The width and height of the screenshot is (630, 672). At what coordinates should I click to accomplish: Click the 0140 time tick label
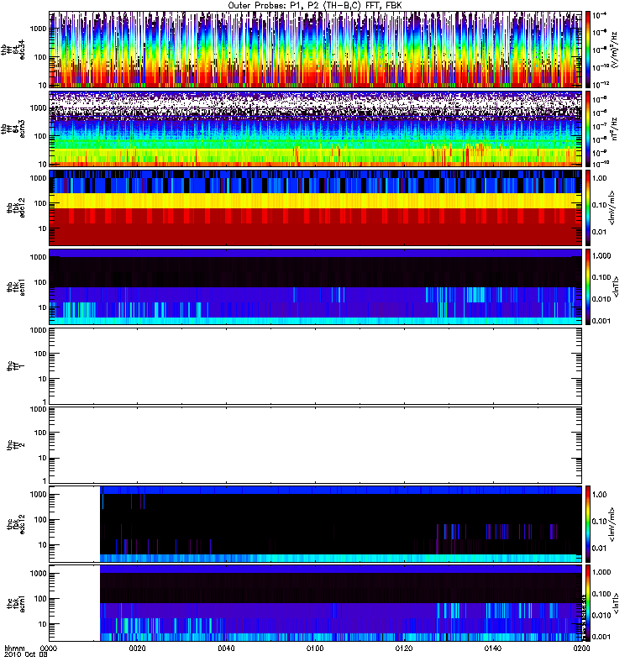click(493, 648)
